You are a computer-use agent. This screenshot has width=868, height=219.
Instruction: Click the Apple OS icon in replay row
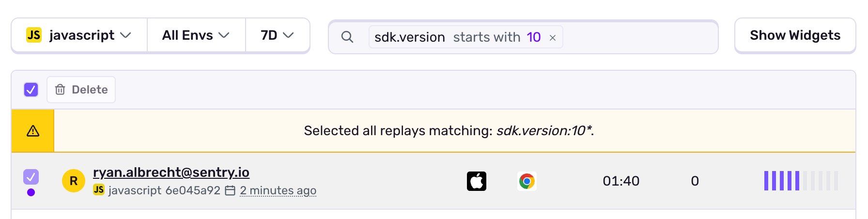click(x=477, y=181)
